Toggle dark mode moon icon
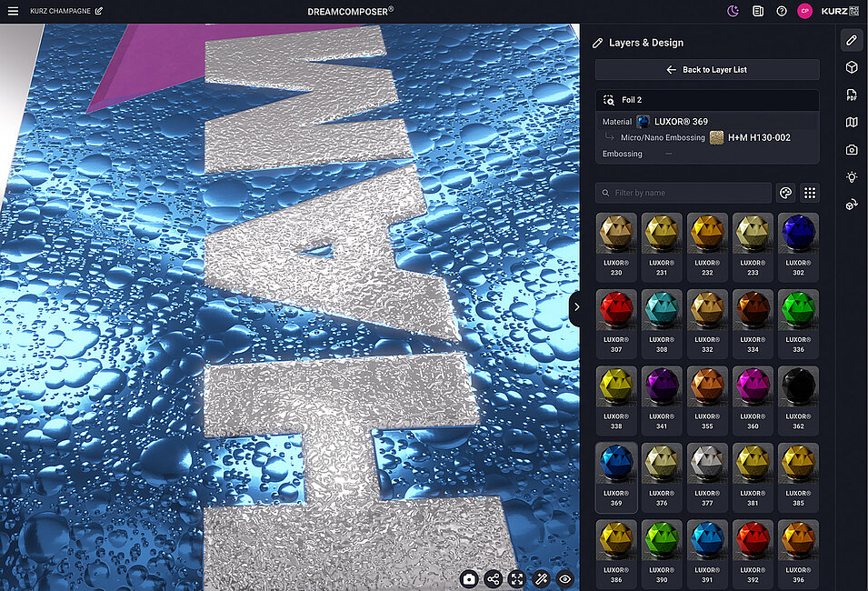This screenshot has height=591, width=868. 733,11
